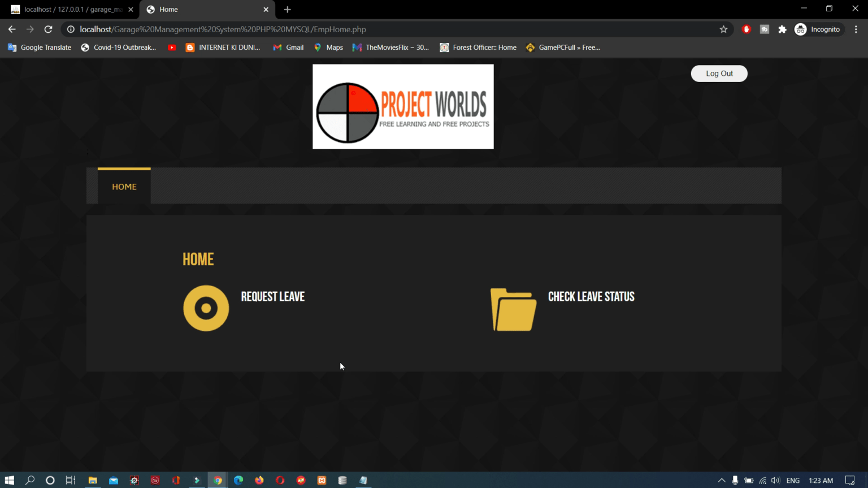The image size is (868, 488).
Task: Launch XAMPP from the taskbar
Action: (x=322, y=480)
